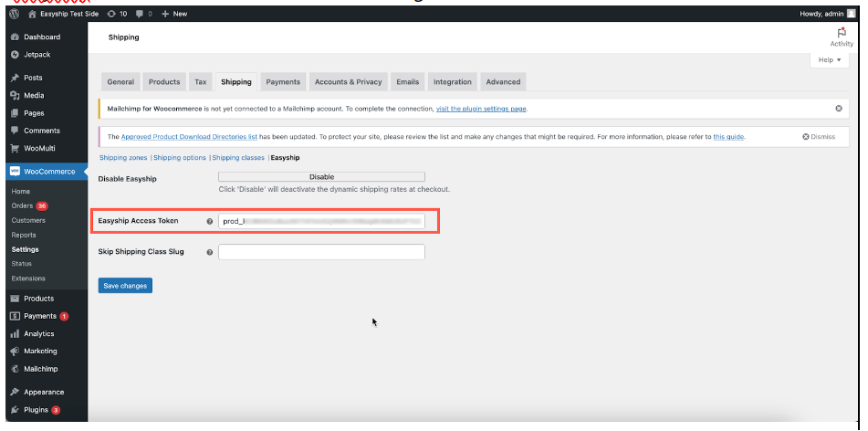
Task: Click the New plus icon
Action: point(165,14)
